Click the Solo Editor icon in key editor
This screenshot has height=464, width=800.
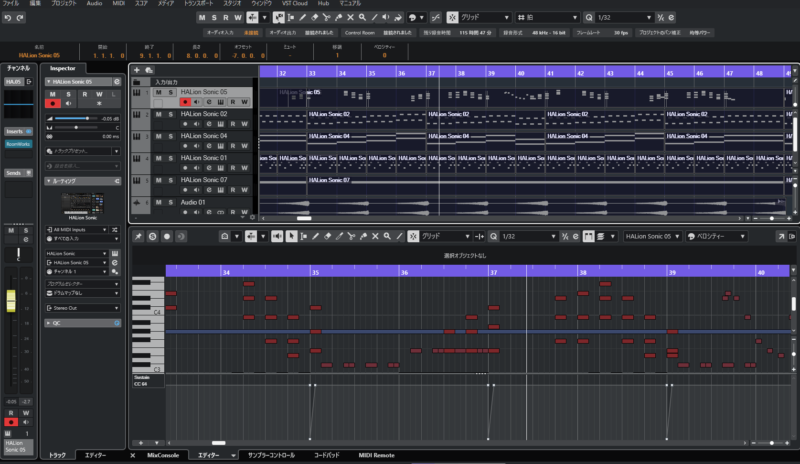153,236
